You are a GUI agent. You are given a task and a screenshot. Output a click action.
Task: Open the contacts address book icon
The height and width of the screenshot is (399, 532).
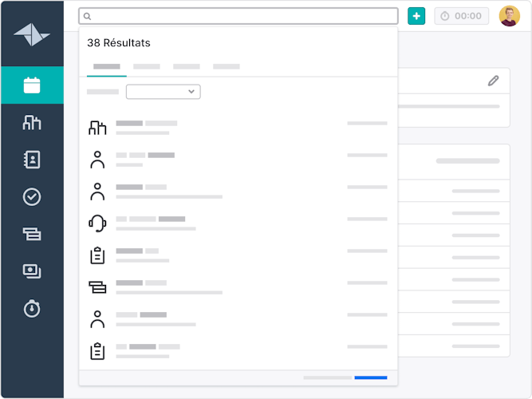click(x=32, y=160)
